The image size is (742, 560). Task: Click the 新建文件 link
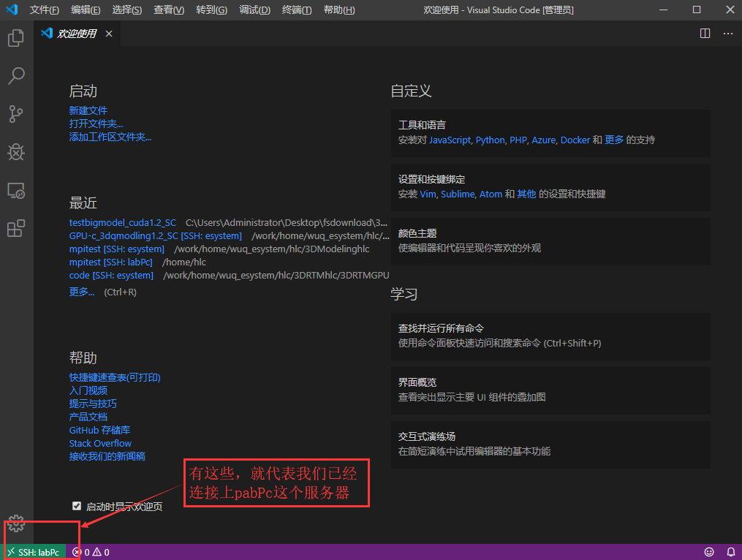(x=88, y=110)
